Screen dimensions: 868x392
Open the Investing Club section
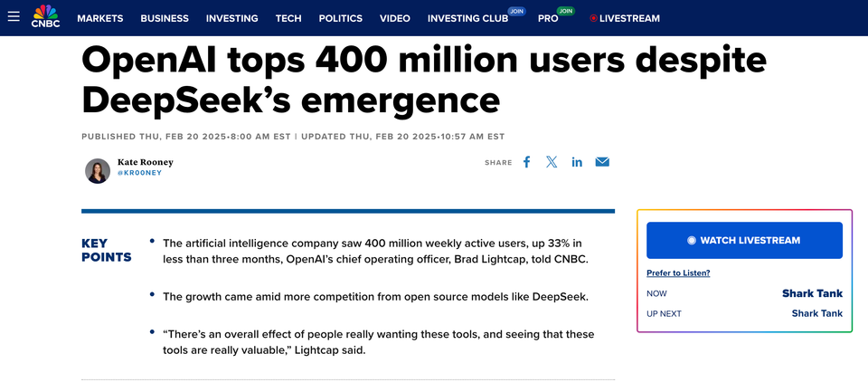(x=467, y=18)
